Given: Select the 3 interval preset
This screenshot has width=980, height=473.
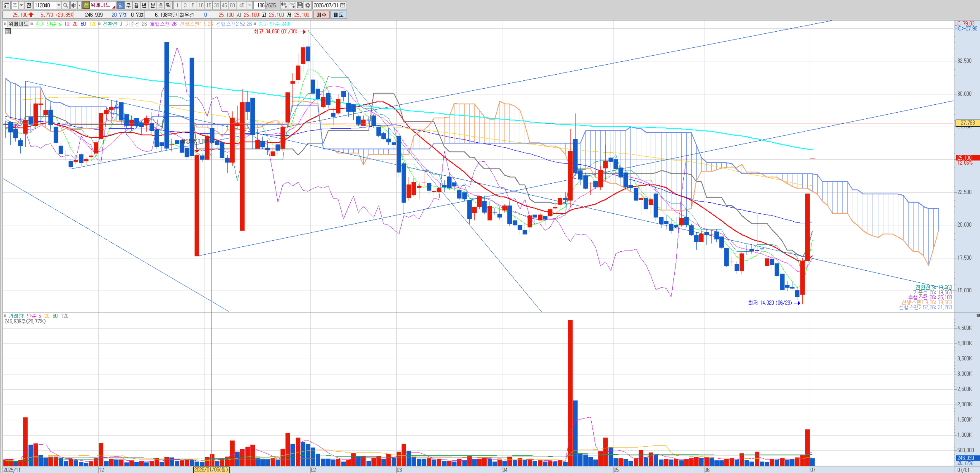Looking at the screenshot, I should [x=185, y=5].
